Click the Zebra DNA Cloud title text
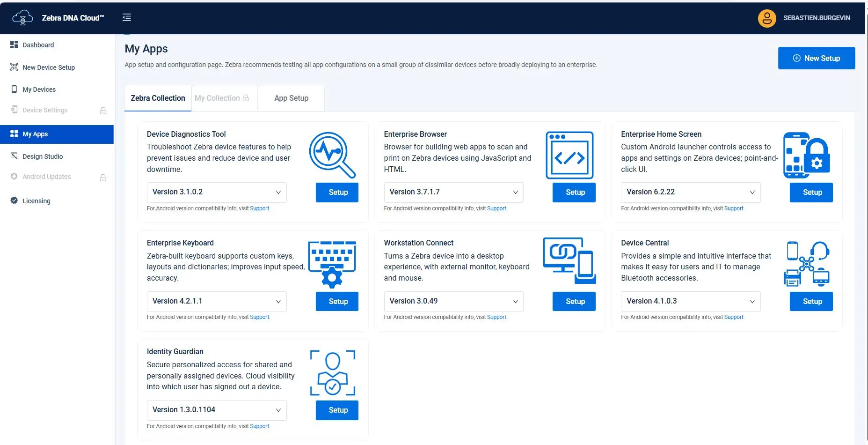868x445 pixels. [x=73, y=18]
